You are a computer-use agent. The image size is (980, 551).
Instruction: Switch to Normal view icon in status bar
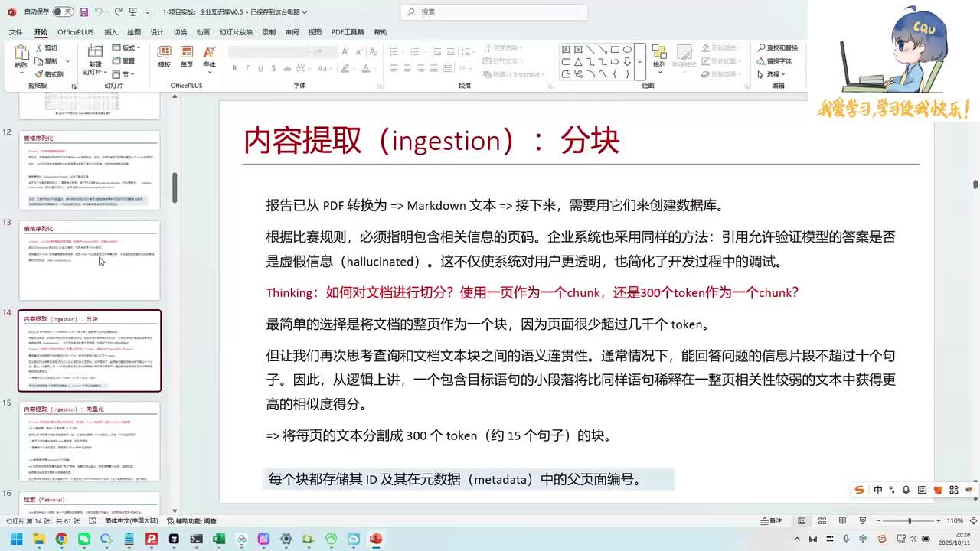801,521
